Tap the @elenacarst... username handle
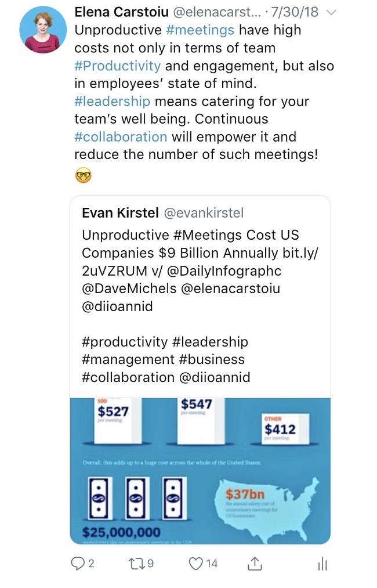The height and width of the screenshot is (588, 377). pyautogui.click(x=215, y=12)
